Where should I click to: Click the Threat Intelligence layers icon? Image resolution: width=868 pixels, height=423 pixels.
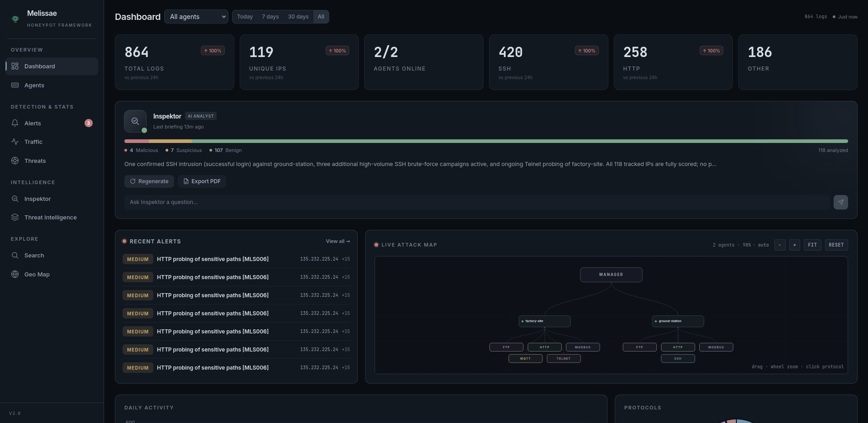coord(15,217)
